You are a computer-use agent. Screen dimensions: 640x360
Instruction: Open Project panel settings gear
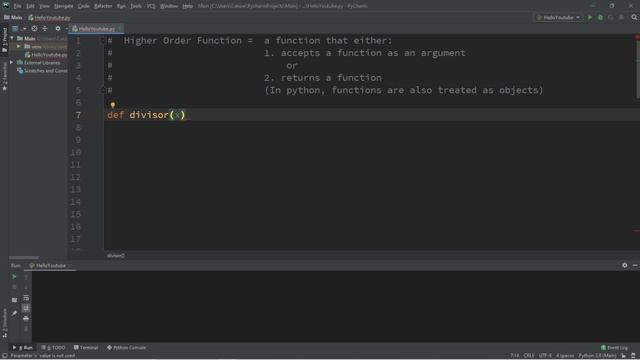pos(58,29)
